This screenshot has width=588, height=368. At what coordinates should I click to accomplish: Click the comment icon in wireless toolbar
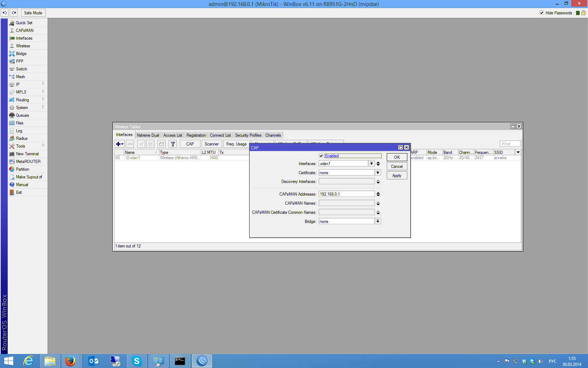(x=161, y=144)
